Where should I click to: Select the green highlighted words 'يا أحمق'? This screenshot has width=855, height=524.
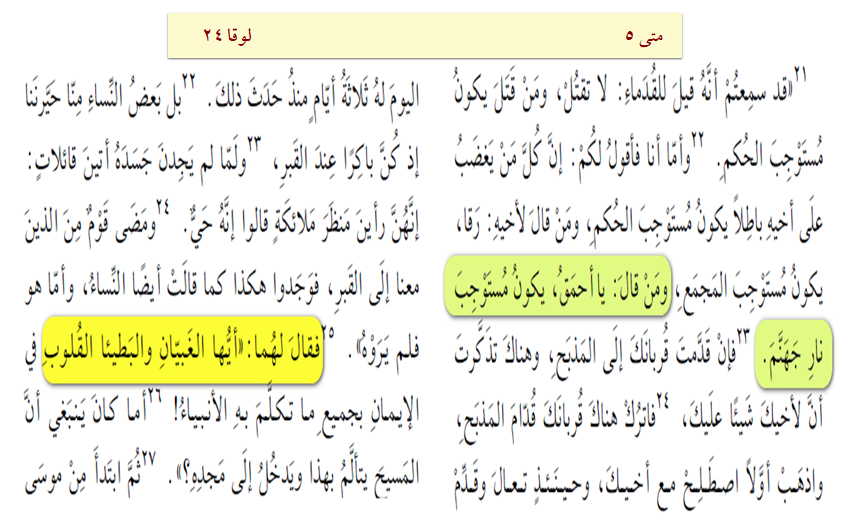point(583,288)
